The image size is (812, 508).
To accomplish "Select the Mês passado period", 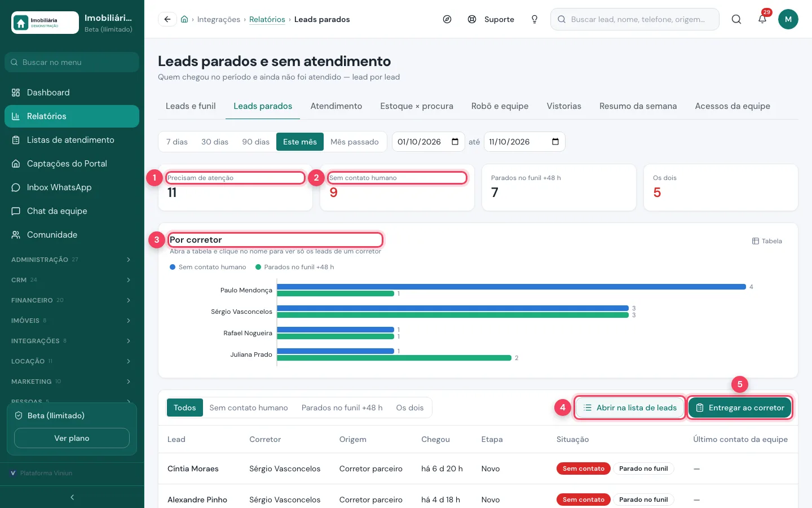I will (x=355, y=142).
